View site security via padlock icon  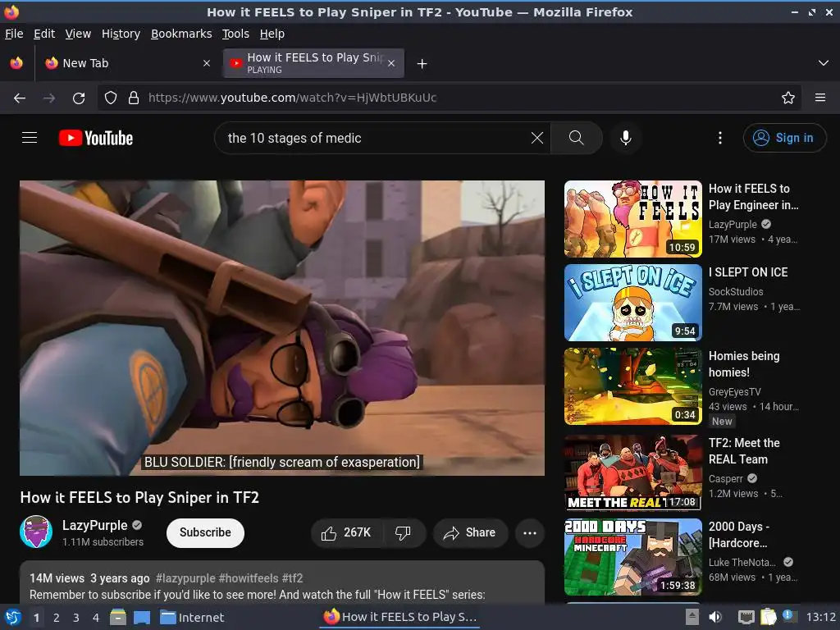pyautogui.click(x=134, y=98)
